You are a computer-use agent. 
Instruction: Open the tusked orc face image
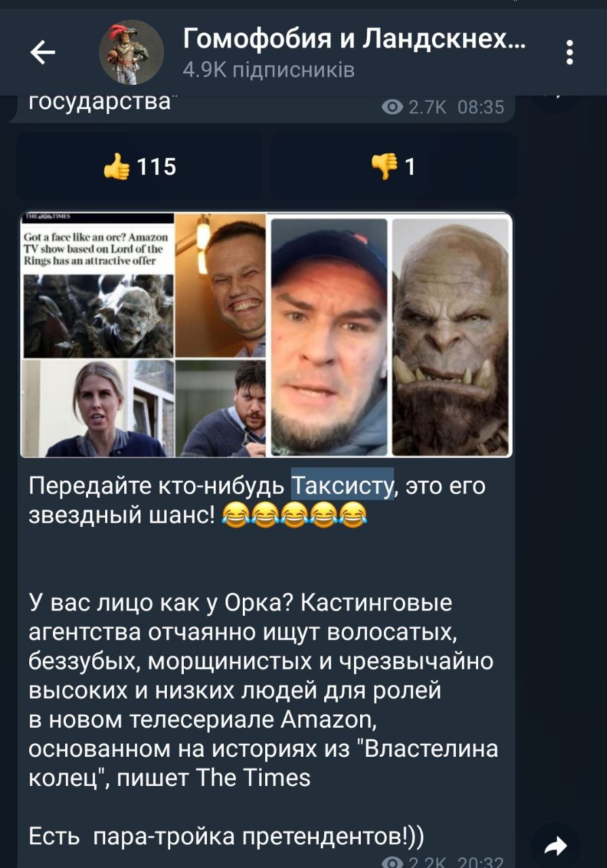pyautogui.click(x=450, y=336)
